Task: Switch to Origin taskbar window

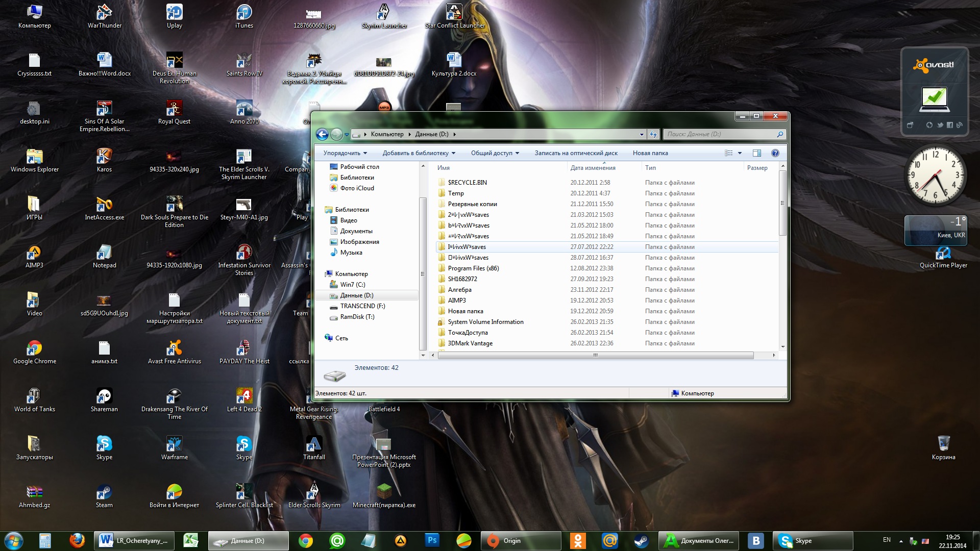Action: (520, 540)
